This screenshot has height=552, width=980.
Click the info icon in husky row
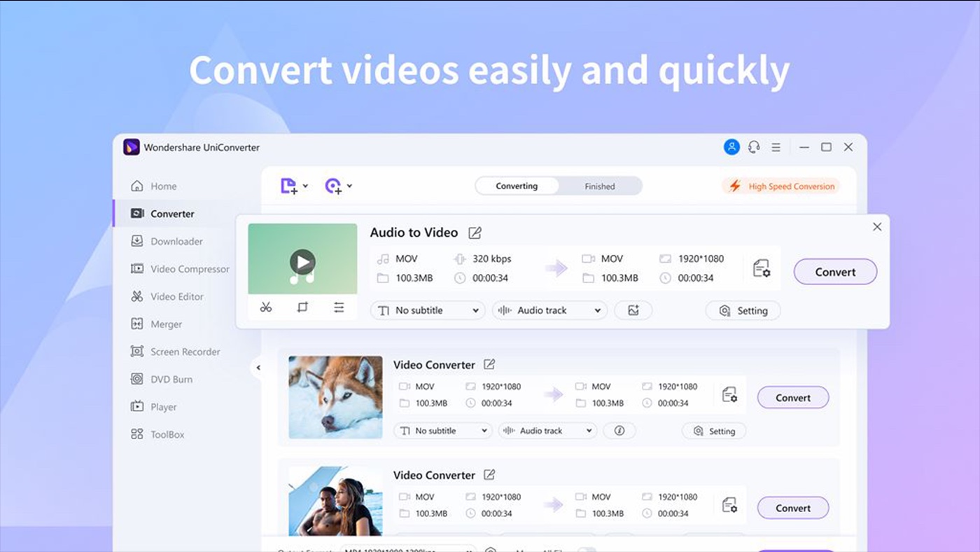[x=619, y=431]
